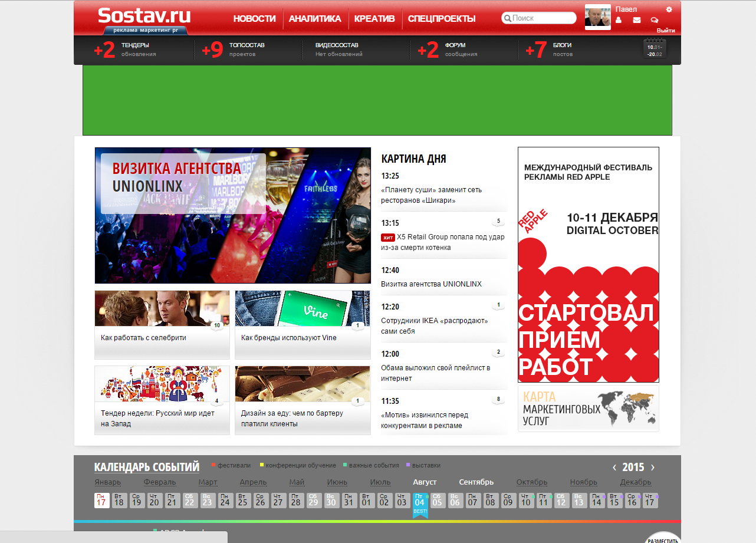The image size is (756, 543).
Task: Toggle the конференции обучение filter
Action: [301, 465]
